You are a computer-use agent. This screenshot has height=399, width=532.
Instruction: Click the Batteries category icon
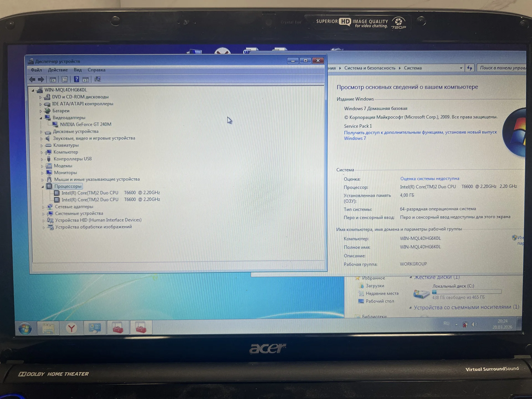(x=48, y=111)
